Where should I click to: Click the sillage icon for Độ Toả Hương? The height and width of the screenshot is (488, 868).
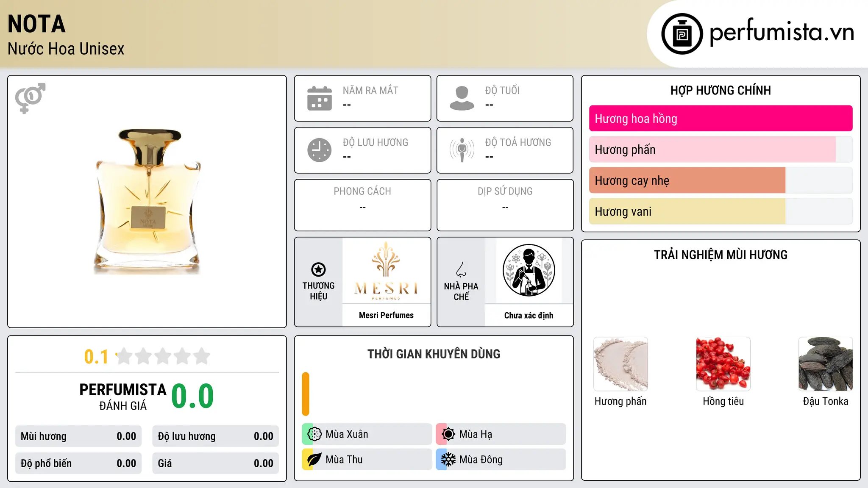click(x=462, y=150)
